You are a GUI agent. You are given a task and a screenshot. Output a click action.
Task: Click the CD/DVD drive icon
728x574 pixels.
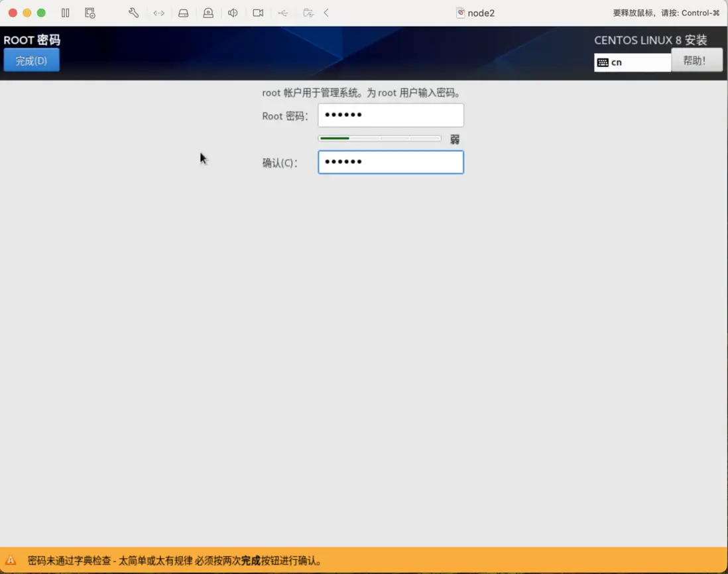[208, 13]
